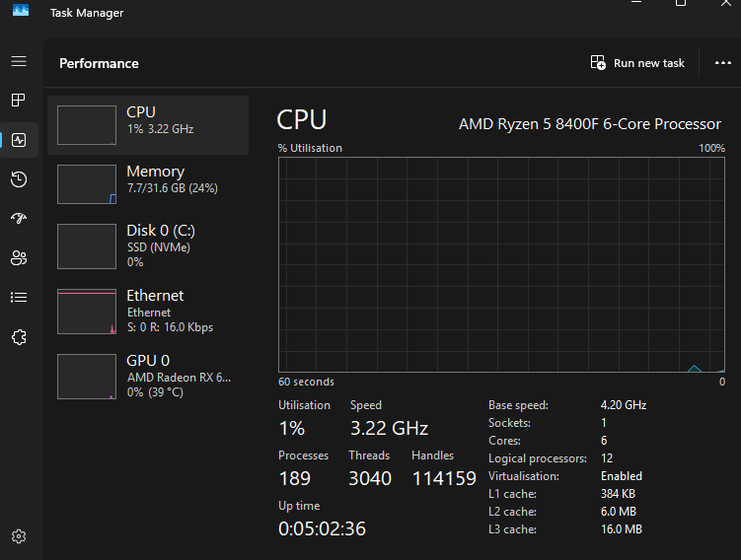Select the Performance page icon
Image resolution: width=741 pixels, height=560 pixels.
pos(19,140)
